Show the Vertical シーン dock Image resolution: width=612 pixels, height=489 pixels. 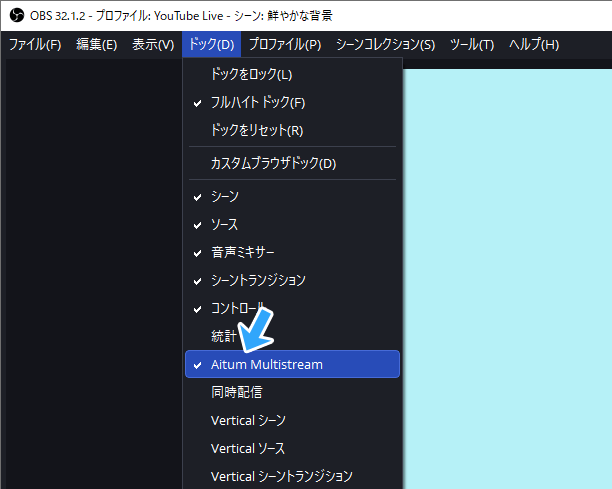point(292,420)
